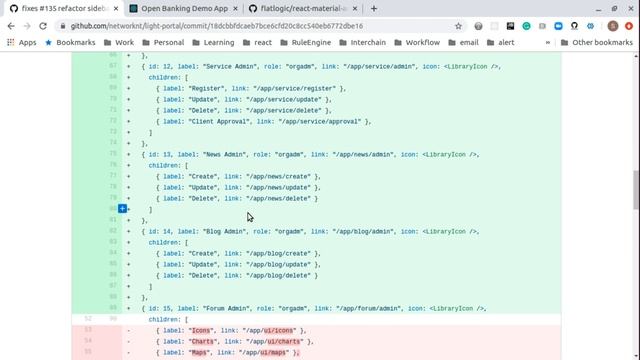The image size is (640, 360).
Task: Switch to the Open Banking Demo App tab
Action: pyautogui.click(x=184, y=9)
